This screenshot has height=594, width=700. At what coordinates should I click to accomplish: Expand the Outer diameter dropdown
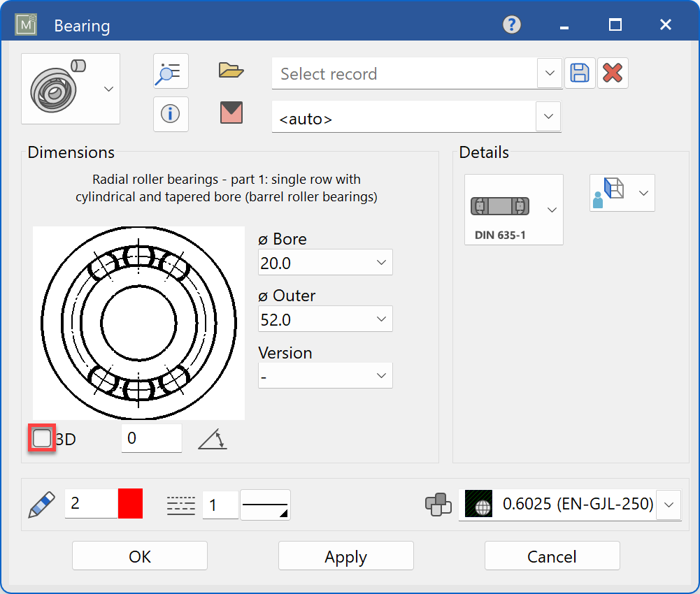pos(381,319)
